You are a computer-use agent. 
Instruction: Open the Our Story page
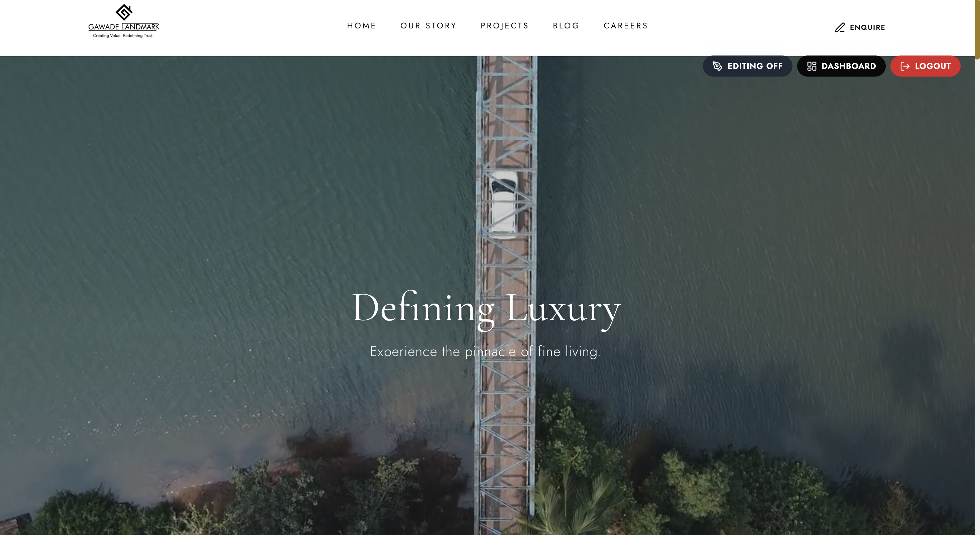(428, 25)
